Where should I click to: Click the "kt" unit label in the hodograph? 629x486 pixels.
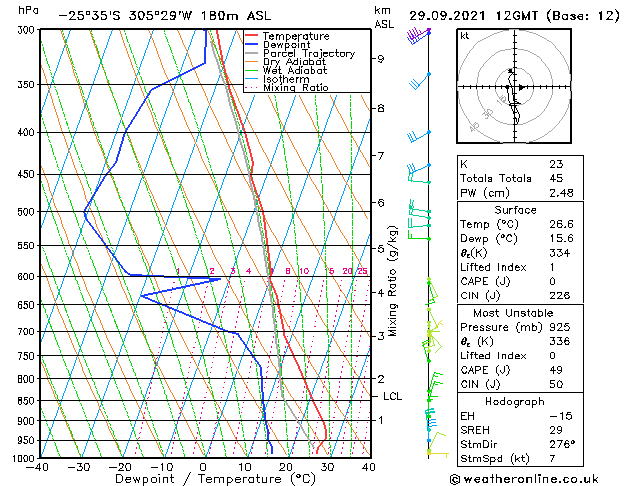pyautogui.click(x=465, y=36)
